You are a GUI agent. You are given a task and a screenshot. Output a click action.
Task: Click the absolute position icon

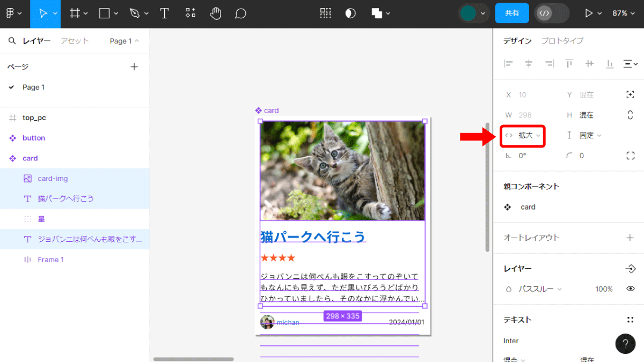coord(631,94)
